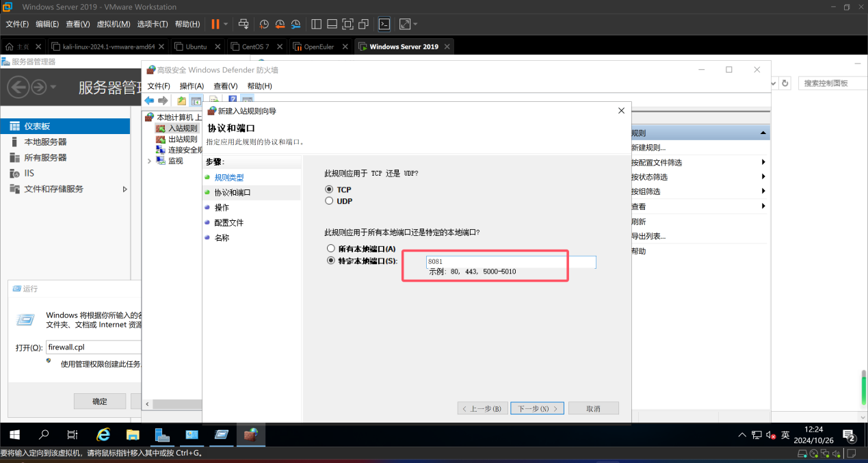Click the blue back arrow in firewall toolbar
The image size is (868, 463).
[149, 101]
